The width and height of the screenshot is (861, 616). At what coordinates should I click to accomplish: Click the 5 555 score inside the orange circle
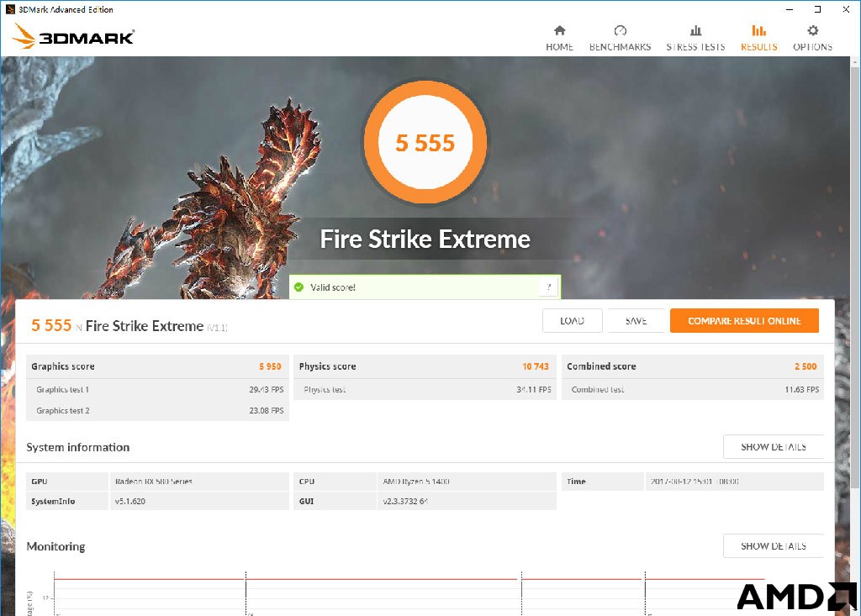425,143
